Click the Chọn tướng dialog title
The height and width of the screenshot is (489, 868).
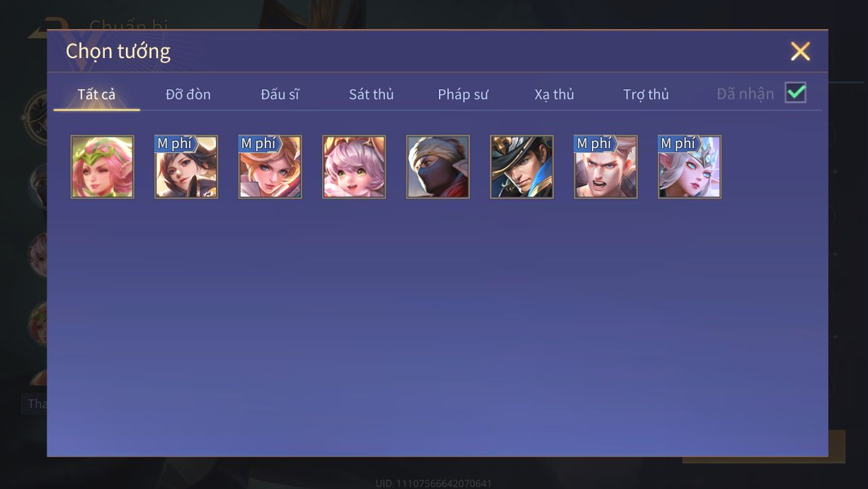pos(118,51)
